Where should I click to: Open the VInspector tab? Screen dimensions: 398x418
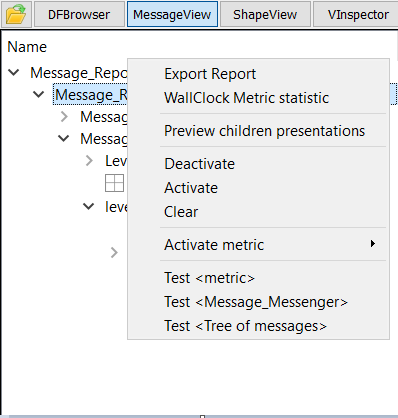356,14
